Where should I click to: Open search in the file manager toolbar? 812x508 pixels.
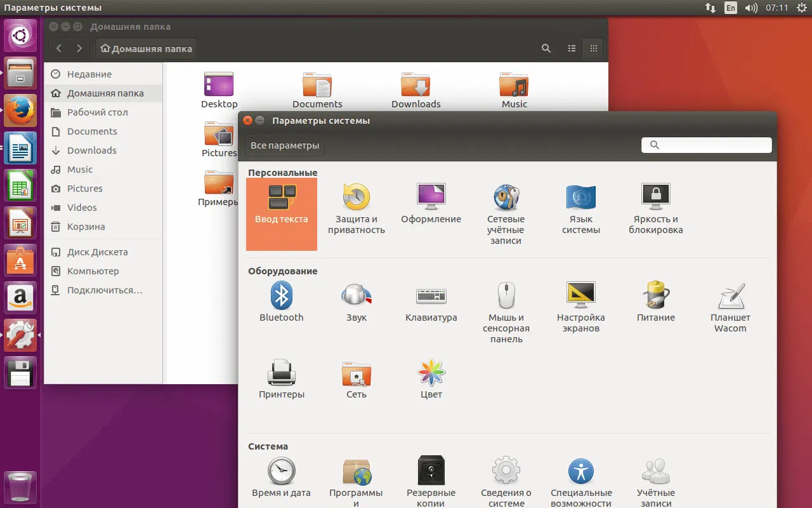(x=546, y=48)
